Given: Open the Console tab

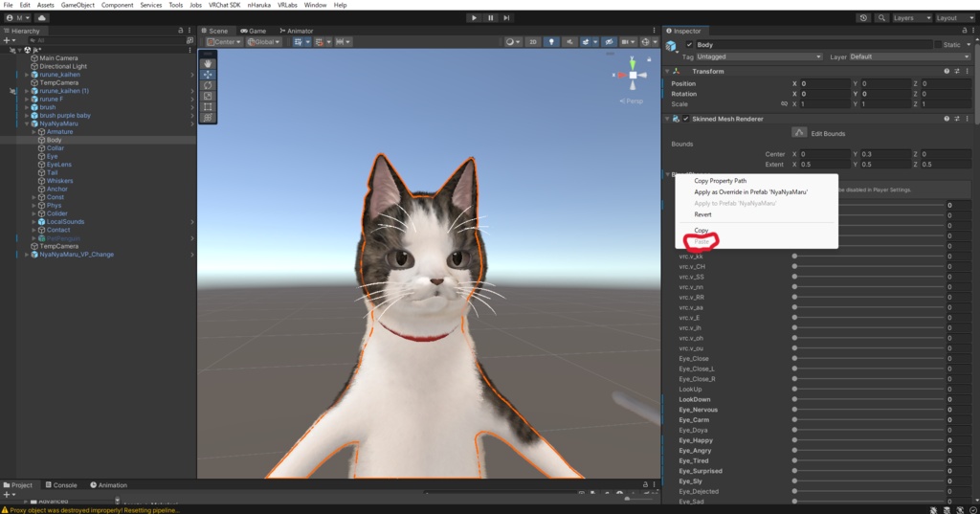Looking at the screenshot, I should 60,484.
